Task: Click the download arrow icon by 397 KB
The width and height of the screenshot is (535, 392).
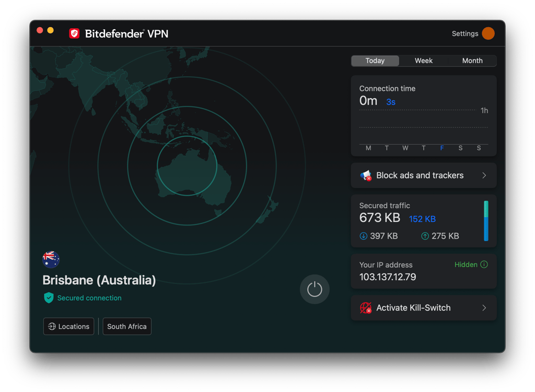Action: tap(364, 236)
